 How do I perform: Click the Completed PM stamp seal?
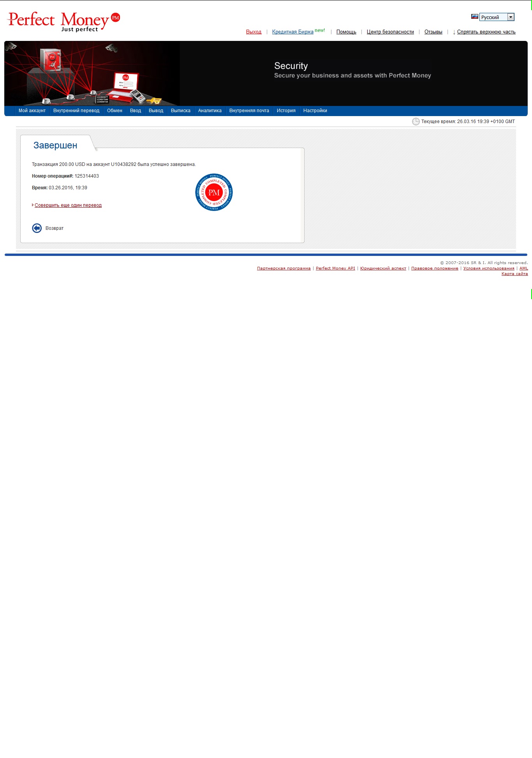pos(214,192)
